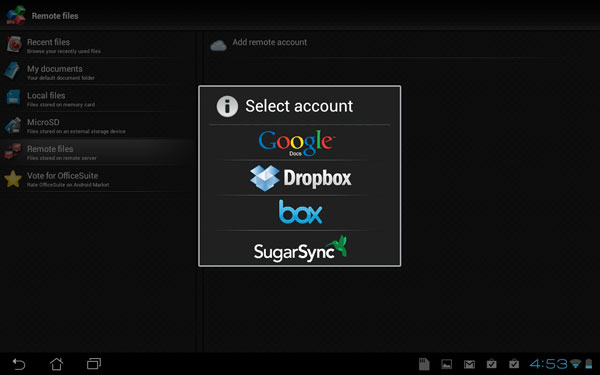Tap the SD card notification icon
Screen dimensions: 600x375
(424, 364)
